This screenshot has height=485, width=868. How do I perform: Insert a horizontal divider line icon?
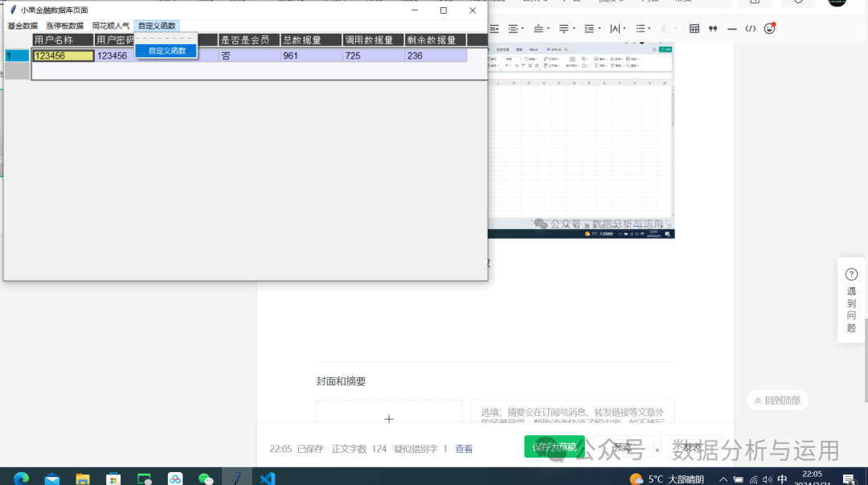pyautogui.click(x=732, y=29)
